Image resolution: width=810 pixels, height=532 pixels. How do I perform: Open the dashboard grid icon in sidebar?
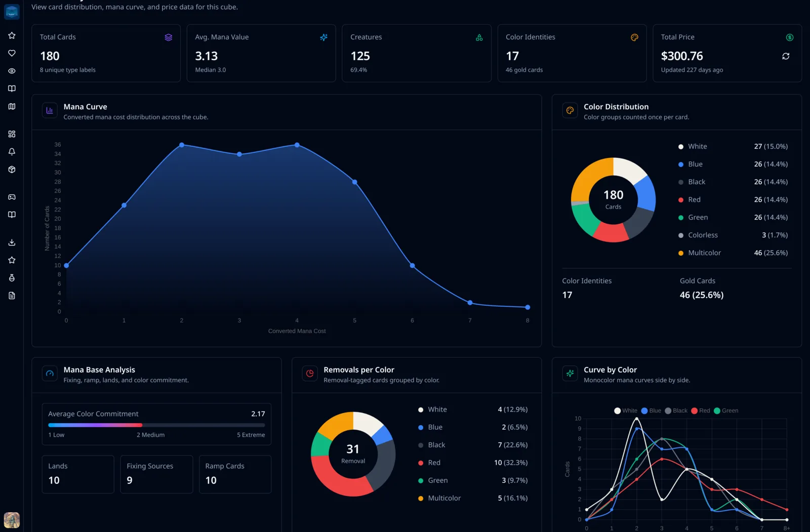pos(12,134)
